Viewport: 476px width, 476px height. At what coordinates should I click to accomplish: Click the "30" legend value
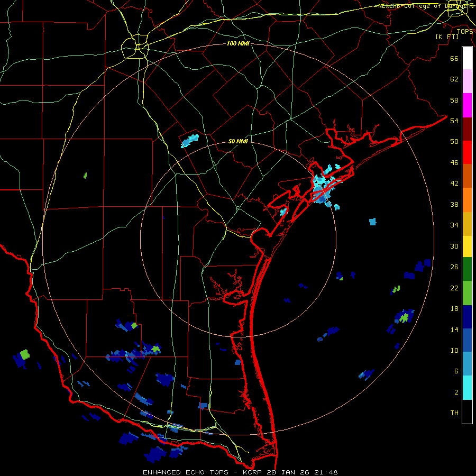pos(454,246)
